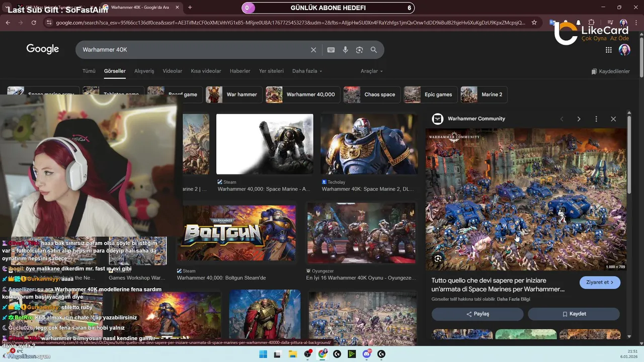Click the magnifier search button
Screen dimensions: 644x362
374,50
